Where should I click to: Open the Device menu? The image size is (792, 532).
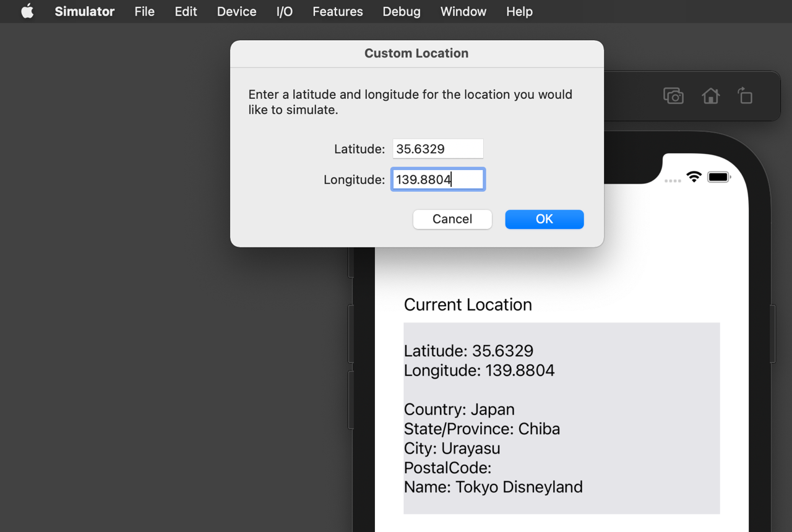pyautogui.click(x=236, y=11)
